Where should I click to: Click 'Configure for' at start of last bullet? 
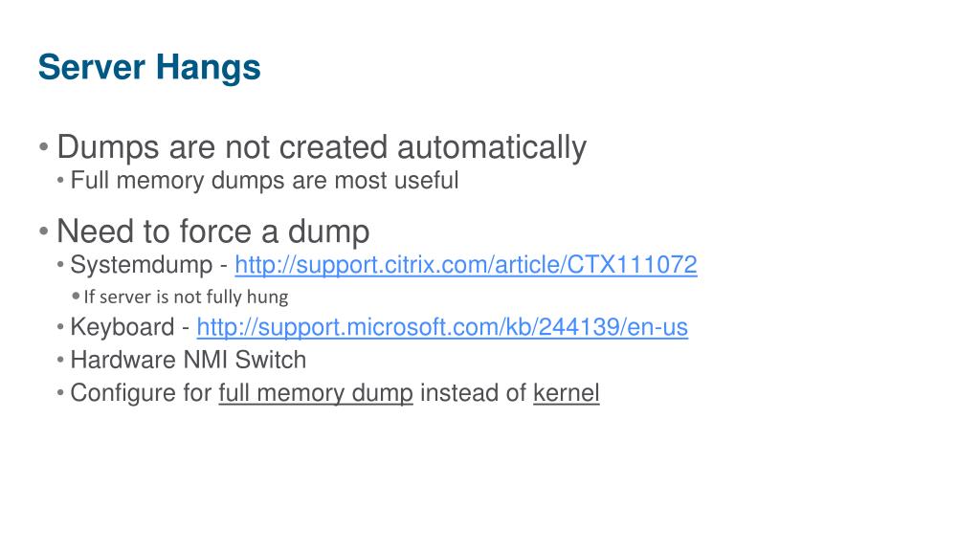(142, 393)
